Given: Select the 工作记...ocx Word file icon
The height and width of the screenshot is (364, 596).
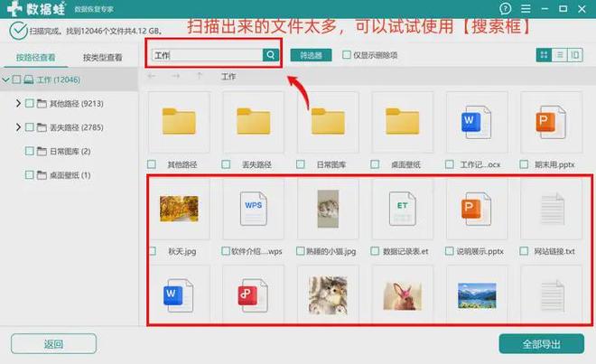Looking at the screenshot, I should [x=476, y=122].
